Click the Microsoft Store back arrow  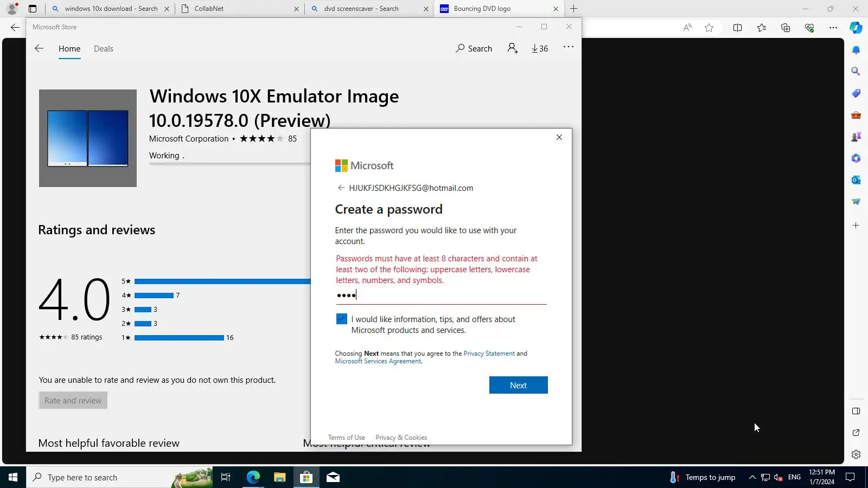tap(39, 48)
